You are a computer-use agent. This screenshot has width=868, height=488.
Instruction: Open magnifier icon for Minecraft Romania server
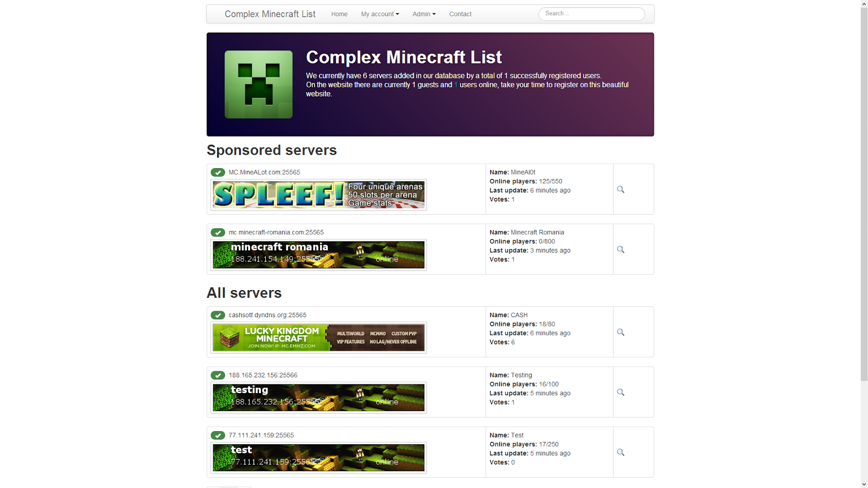click(621, 249)
